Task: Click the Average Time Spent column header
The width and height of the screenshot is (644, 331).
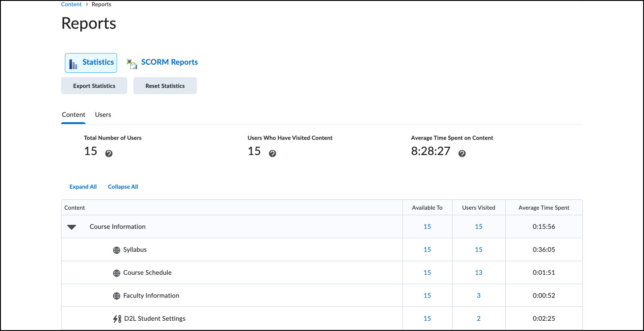Action: (x=544, y=208)
